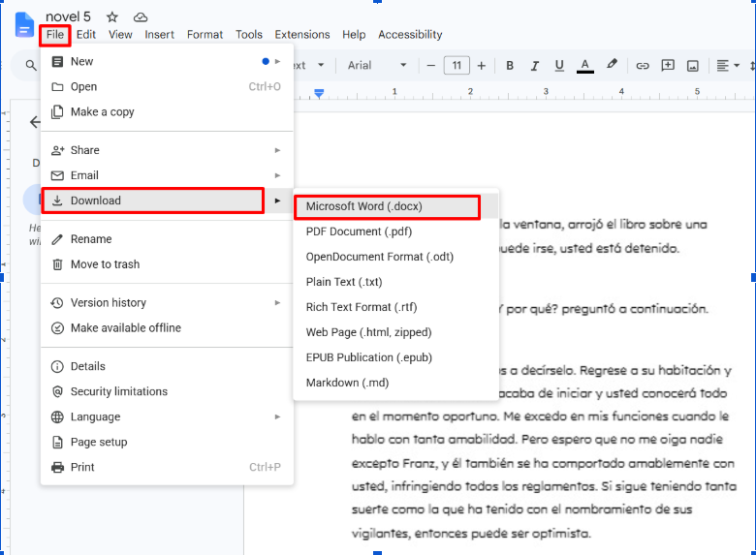
Task: Open the Accessibility menu
Action: [x=410, y=35]
